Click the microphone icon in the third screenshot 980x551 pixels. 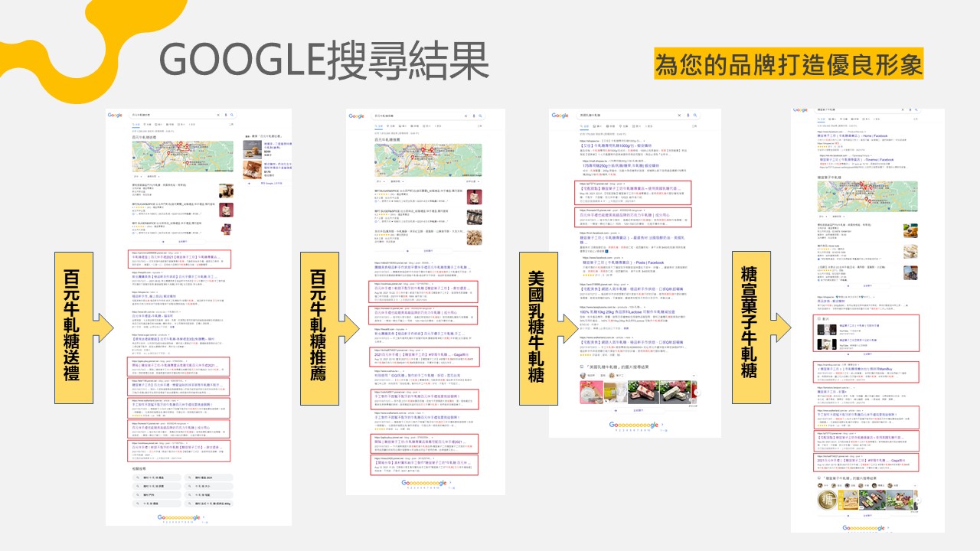point(687,115)
